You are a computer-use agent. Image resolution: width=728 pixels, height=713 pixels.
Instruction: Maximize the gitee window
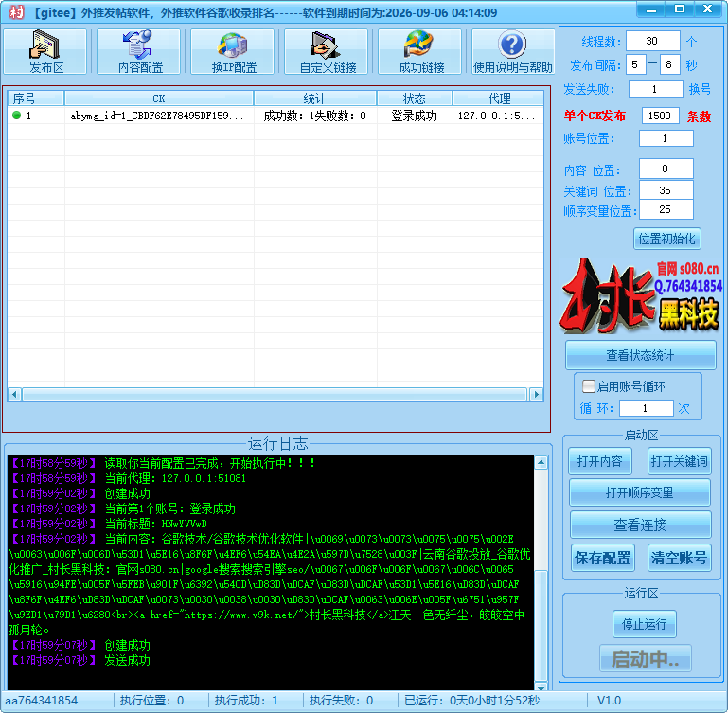pos(680,9)
